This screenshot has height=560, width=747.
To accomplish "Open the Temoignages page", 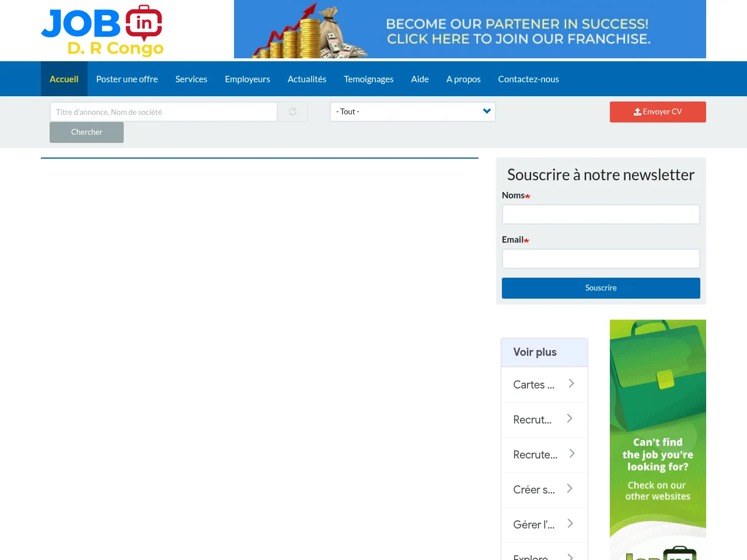I will pos(369,79).
